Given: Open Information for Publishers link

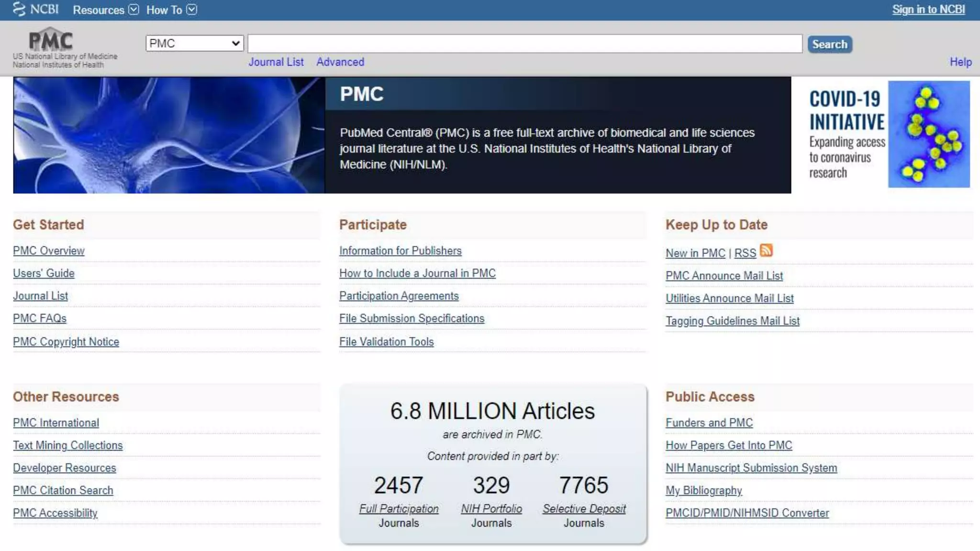Looking at the screenshot, I should pyautogui.click(x=400, y=251).
